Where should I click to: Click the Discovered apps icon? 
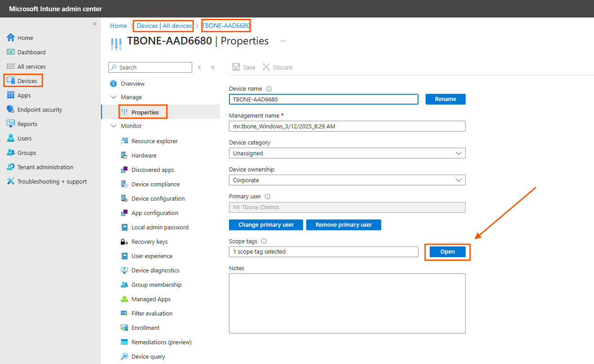click(124, 170)
